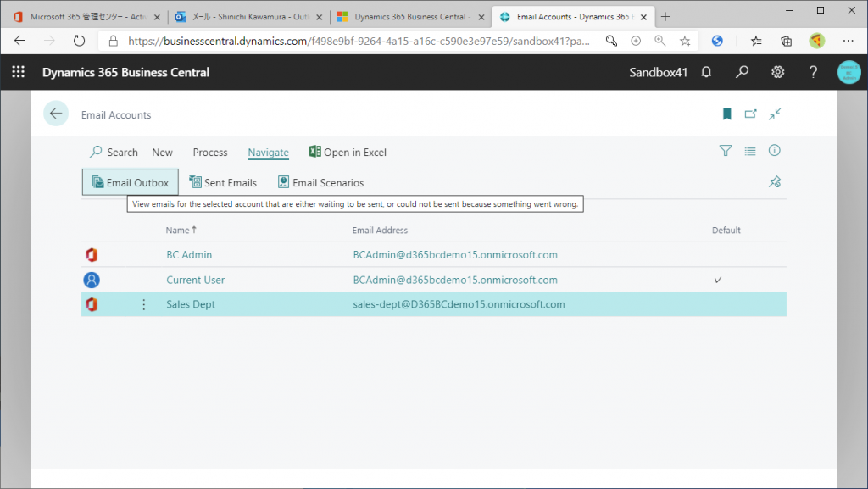
Task: Click the bookmark icon on the page
Action: pos(726,114)
